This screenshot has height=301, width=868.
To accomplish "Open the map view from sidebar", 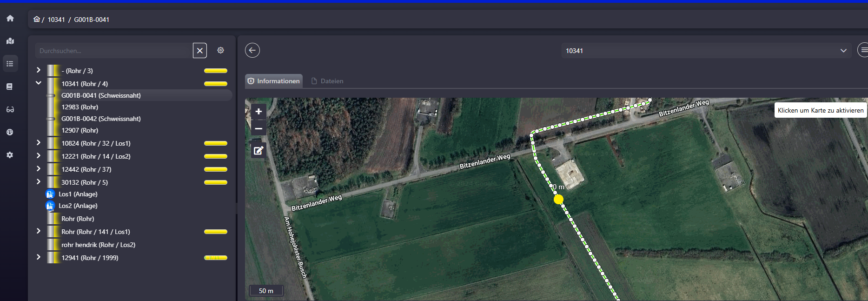I will pos(10,41).
